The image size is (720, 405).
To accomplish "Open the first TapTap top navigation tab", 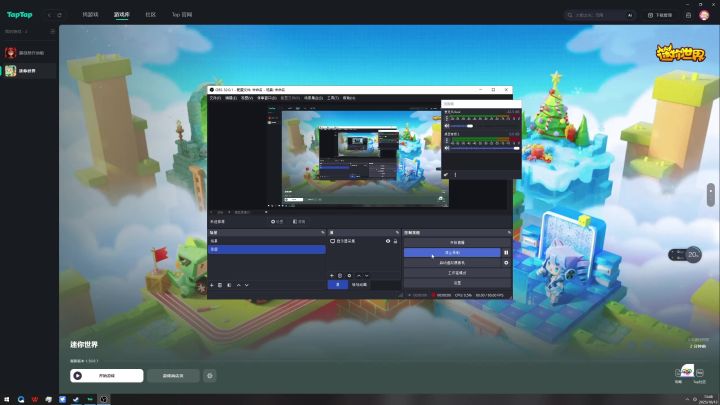I will [90, 15].
